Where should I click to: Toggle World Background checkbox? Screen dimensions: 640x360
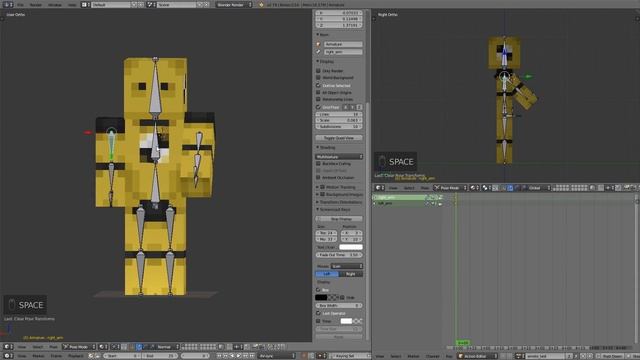tap(318, 78)
